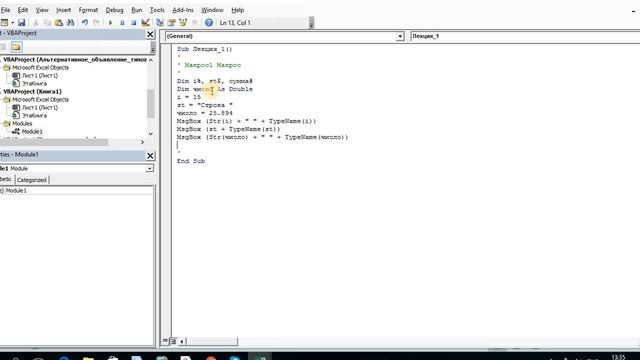Open the Add-Ins menu
Viewport: 640px width, 360px height.
pos(183,10)
